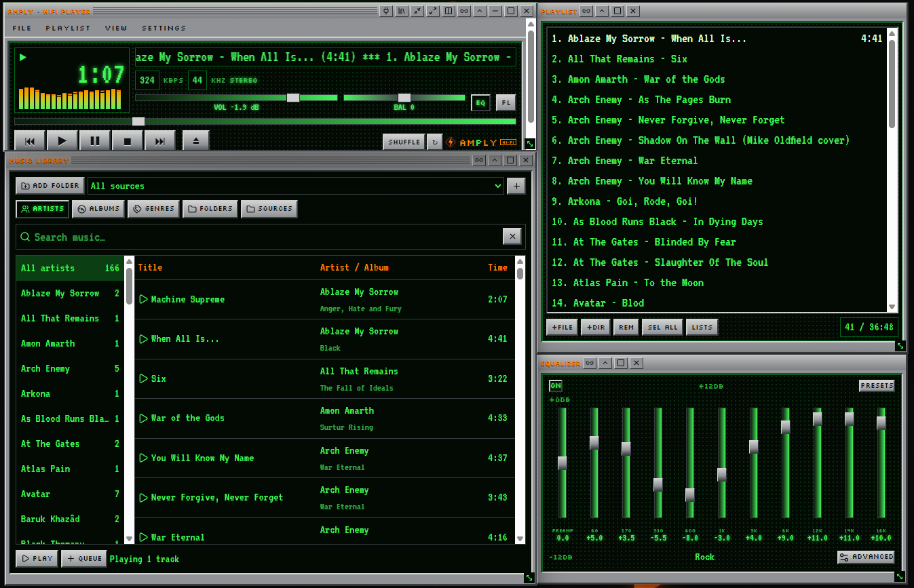Pause the current track

[x=95, y=141]
